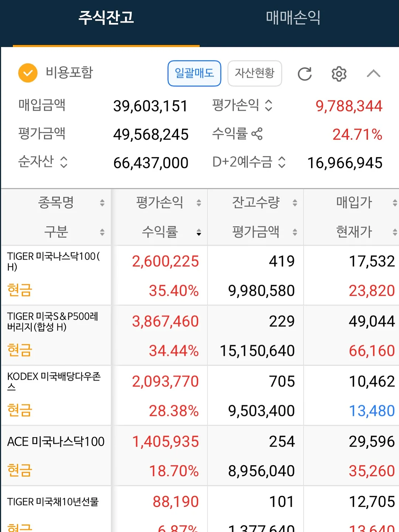Collapse the summary panel with up chevron
The image size is (399, 532).
click(x=374, y=73)
